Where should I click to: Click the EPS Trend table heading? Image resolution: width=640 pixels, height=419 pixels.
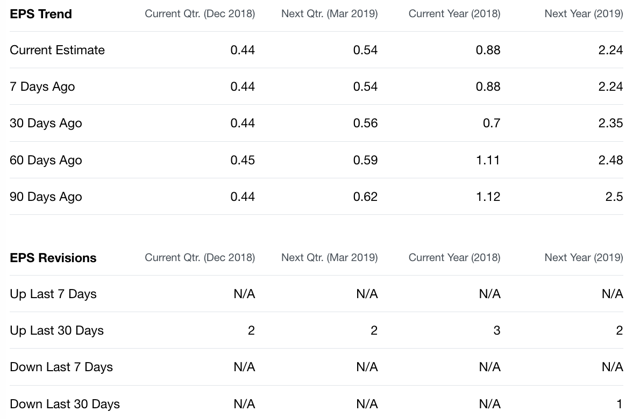[x=41, y=14]
